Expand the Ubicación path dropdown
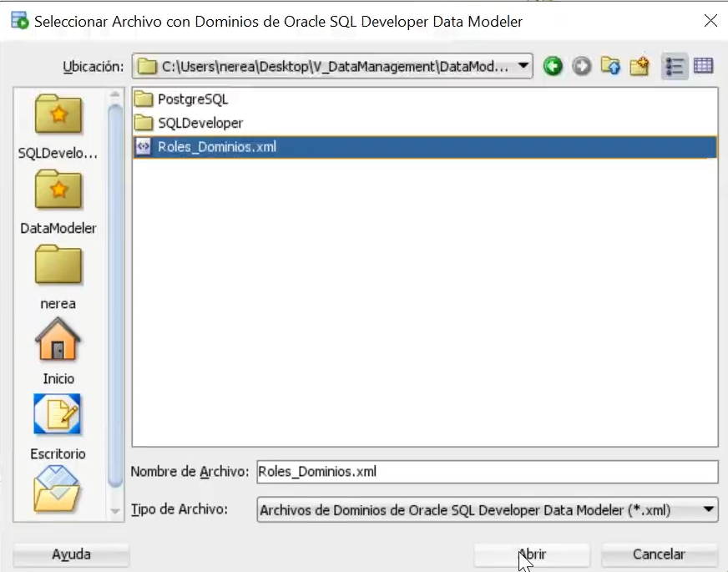Screen dimensions: 728x572 coord(523,66)
